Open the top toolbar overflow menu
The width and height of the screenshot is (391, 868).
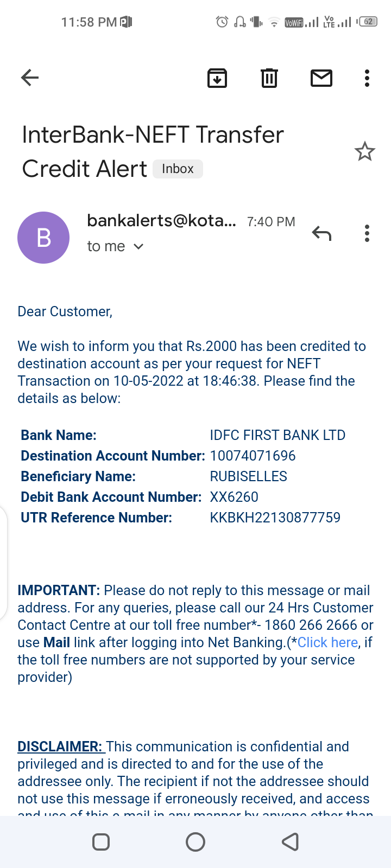click(x=367, y=78)
